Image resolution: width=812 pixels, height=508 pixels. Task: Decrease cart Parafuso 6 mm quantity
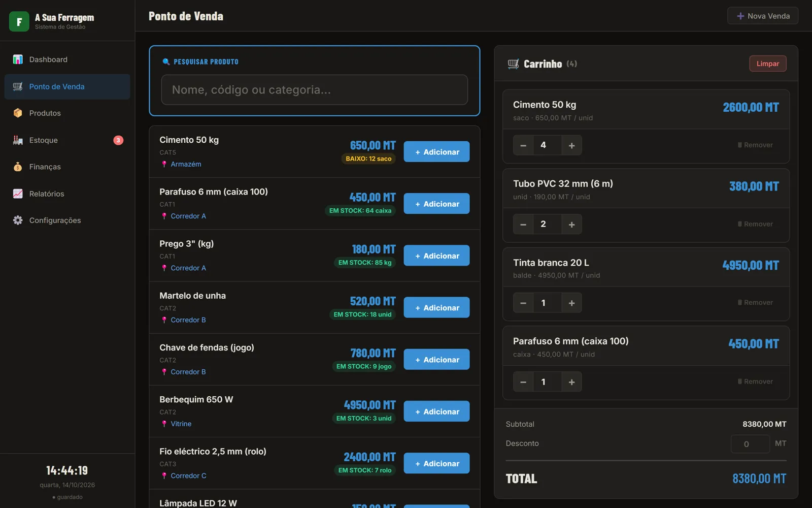(523, 382)
